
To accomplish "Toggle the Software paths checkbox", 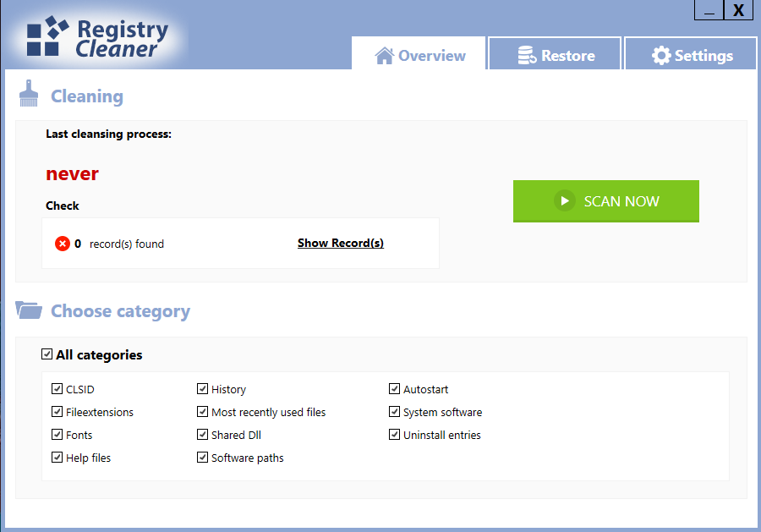I will point(202,457).
